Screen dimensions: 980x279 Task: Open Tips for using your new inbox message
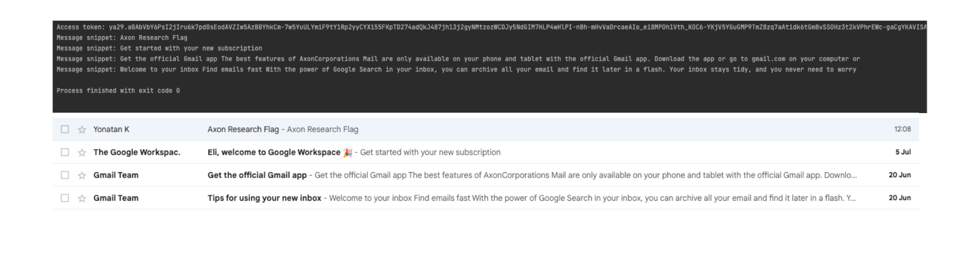click(x=264, y=198)
